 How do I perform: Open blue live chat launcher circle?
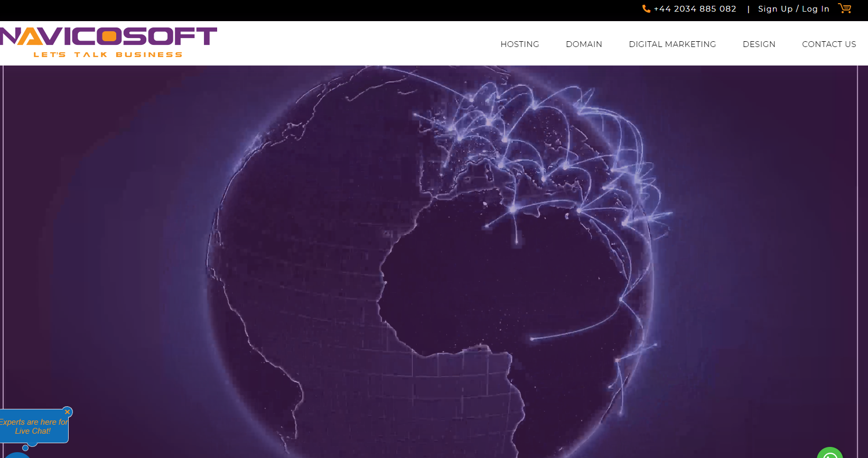point(17,455)
